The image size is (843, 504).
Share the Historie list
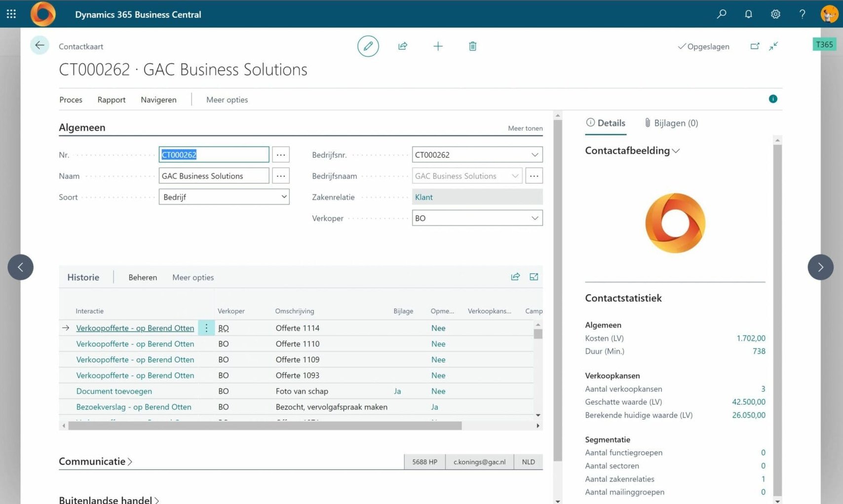[x=515, y=277]
